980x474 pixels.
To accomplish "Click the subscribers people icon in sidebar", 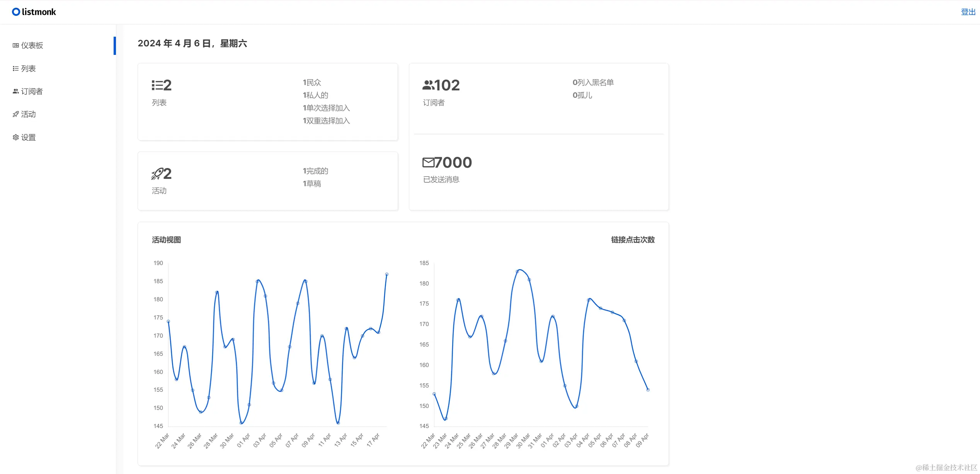I will click(15, 92).
